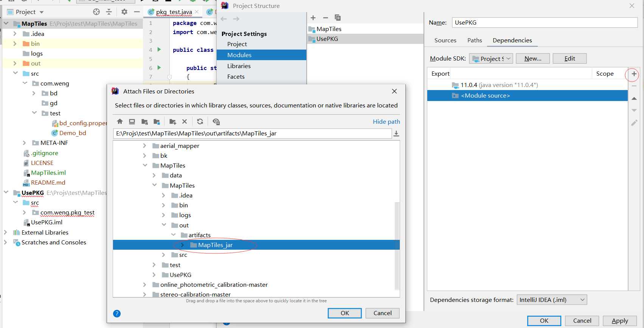The height and width of the screenshot is (328, 644).
Task: Open help for the Attach Files dialog
Action: 117,314
